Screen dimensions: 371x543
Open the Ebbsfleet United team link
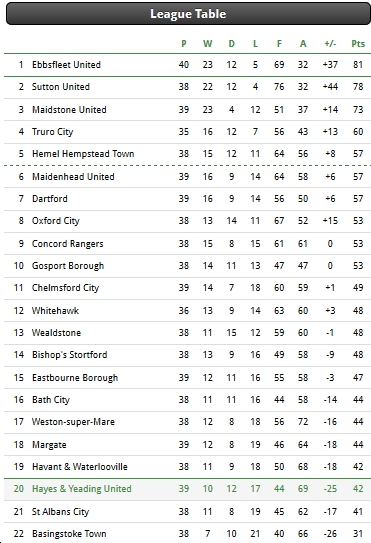pyautogui.click(x=66, y=65)
